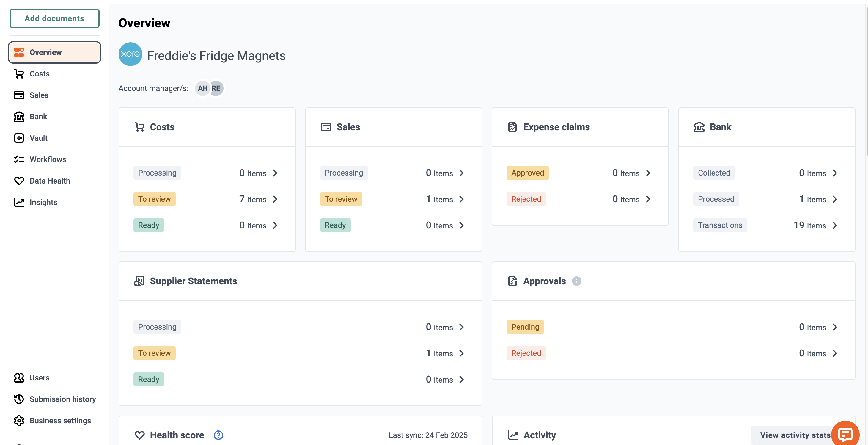
Task: Click the Business settings gear icon
Action: 19,421
